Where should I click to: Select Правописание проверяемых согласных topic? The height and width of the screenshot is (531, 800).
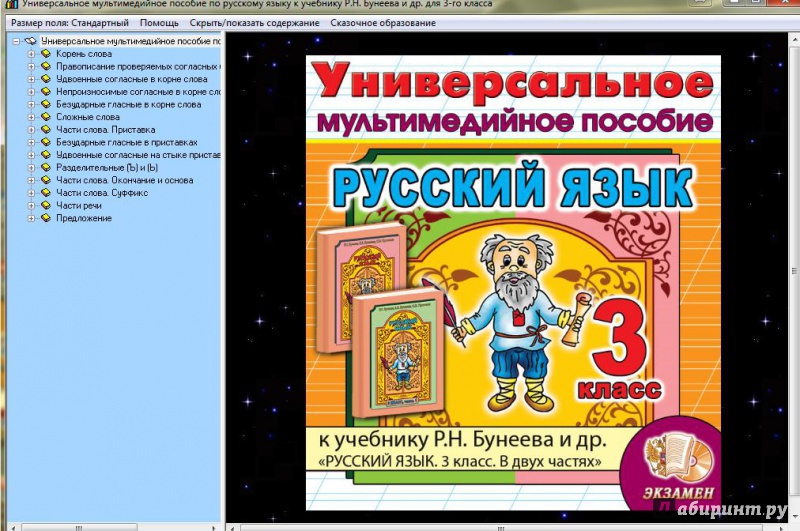tap(138, 66)
